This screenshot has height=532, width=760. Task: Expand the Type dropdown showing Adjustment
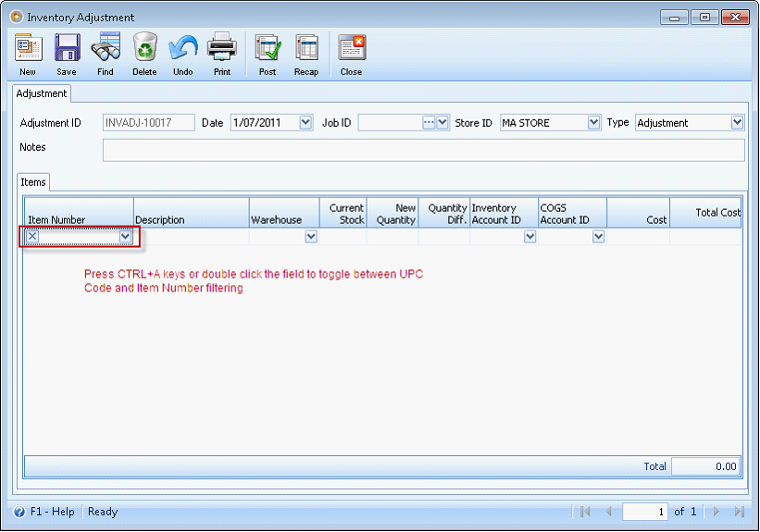[x=737, y=122]
